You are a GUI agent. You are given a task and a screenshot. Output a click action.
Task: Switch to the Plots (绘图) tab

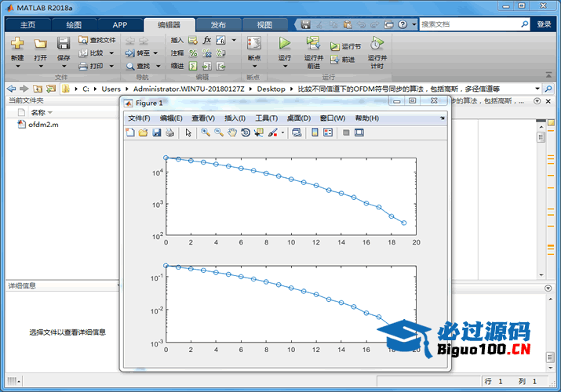74,24
